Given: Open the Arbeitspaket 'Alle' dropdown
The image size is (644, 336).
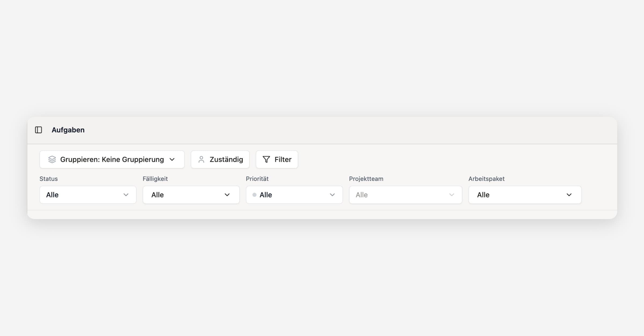Looking at the screenshot, I should (x=525, y=195).
